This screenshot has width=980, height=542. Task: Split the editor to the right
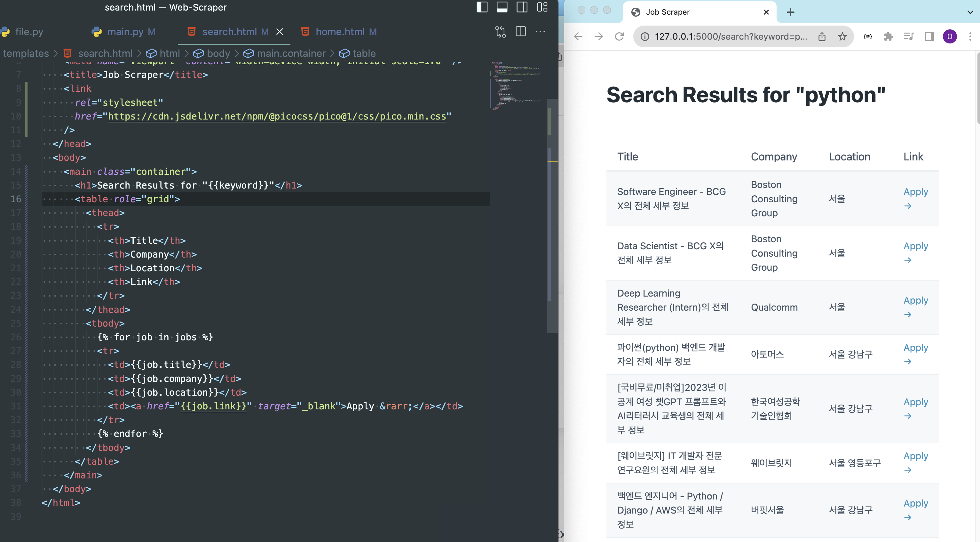tap(520, 32)
